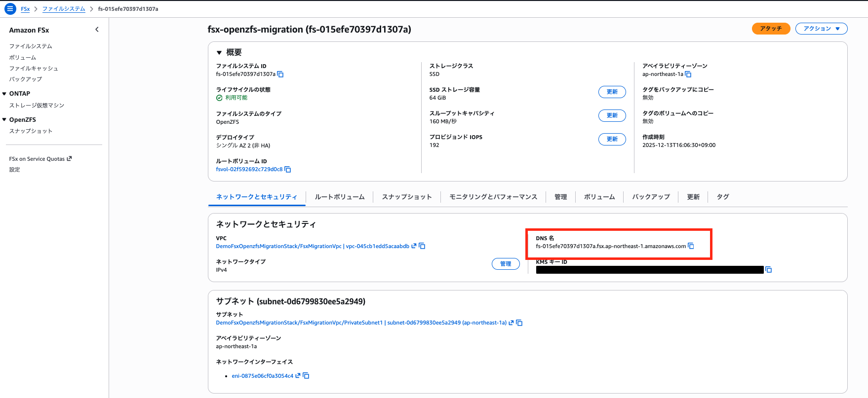This screenshot has height=398, width=868.
Task: Open the 更新 tab
Action: click(693, 197)
